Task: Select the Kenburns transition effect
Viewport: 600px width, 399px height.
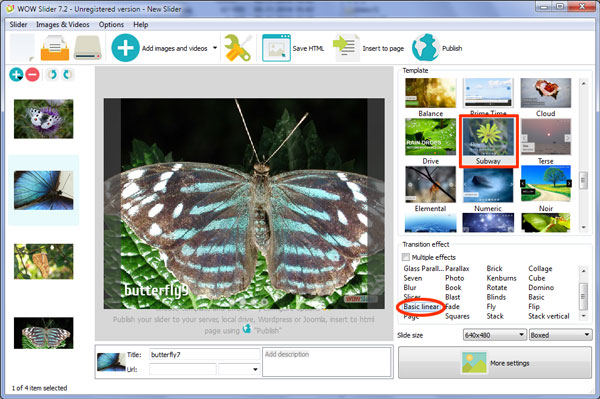Action: (501, 278)
